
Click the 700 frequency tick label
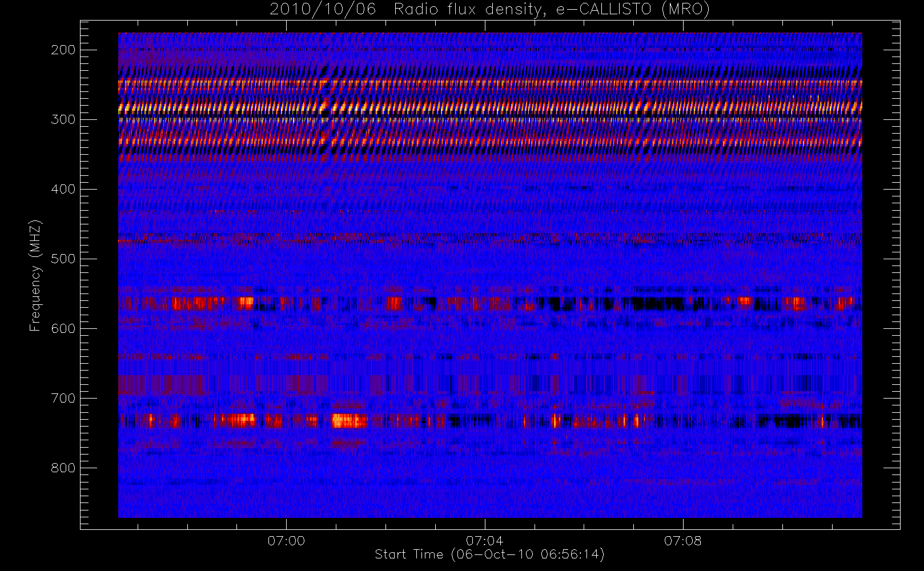pyautogui.click(x=63, y=398)
